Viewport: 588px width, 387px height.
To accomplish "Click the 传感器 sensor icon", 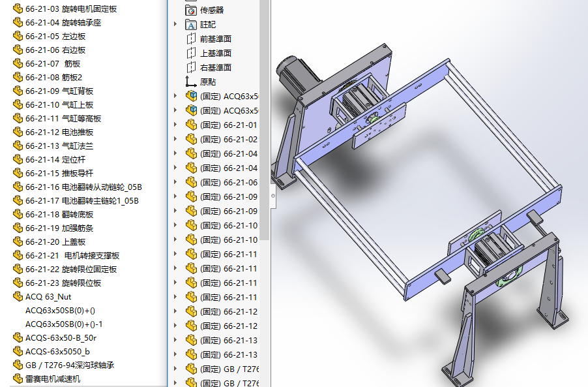I will tap(191, 10).
